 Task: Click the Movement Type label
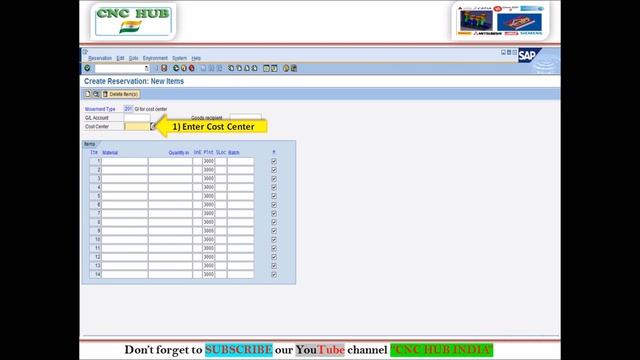[x=100, y=109]
